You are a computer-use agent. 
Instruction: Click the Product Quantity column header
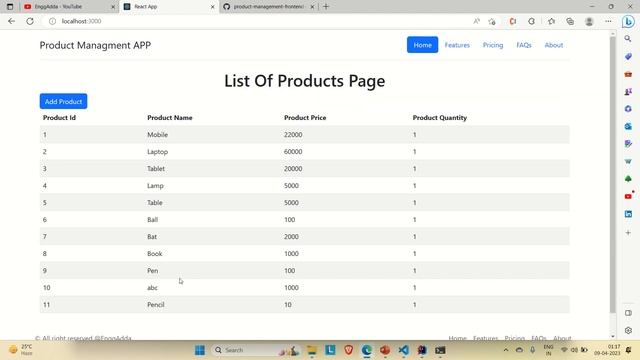pyautogui.click(x=440, y=118)
